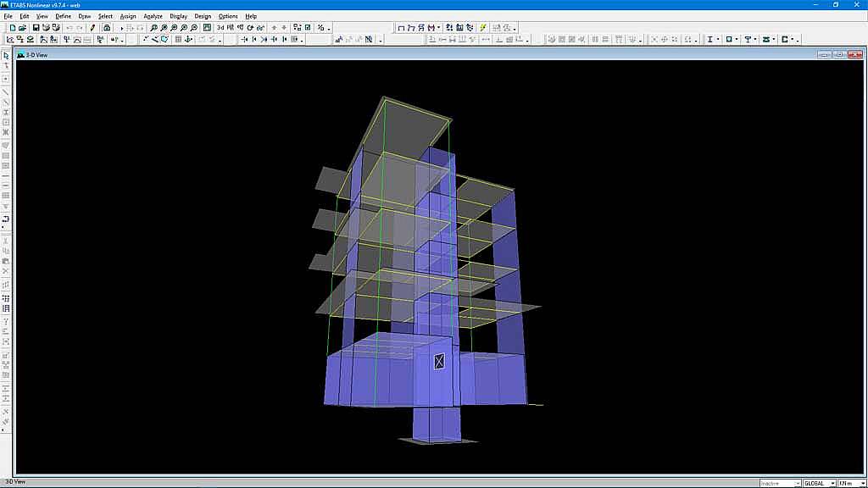
Task: Click the New Model icon
Action: (13, 28)
